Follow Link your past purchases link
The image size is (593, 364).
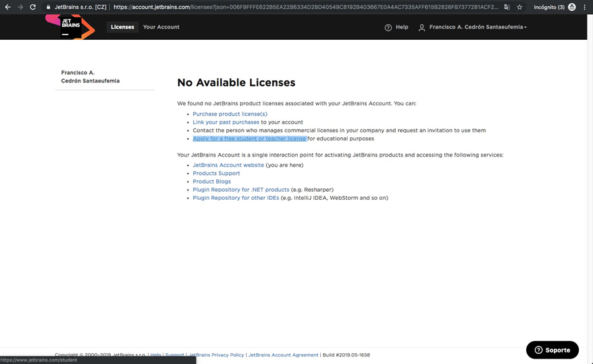(226, 122)
